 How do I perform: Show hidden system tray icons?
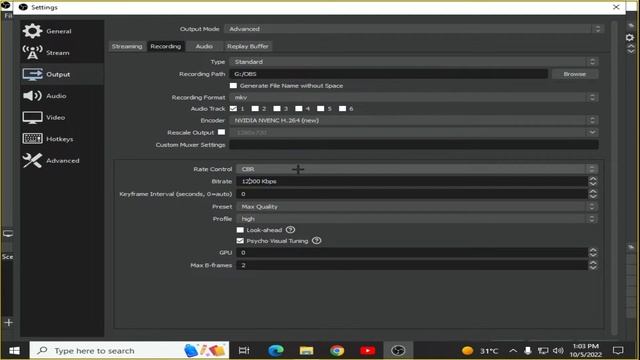tap(513, 351)
